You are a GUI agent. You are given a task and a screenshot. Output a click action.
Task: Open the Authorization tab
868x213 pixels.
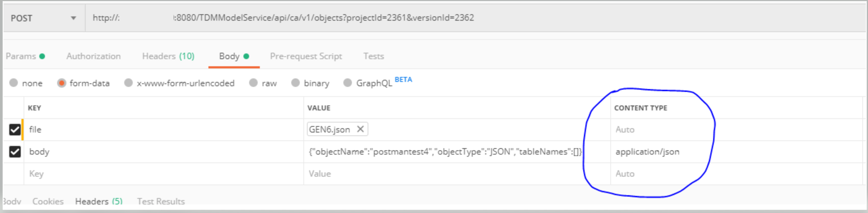(x=94, y=56)
